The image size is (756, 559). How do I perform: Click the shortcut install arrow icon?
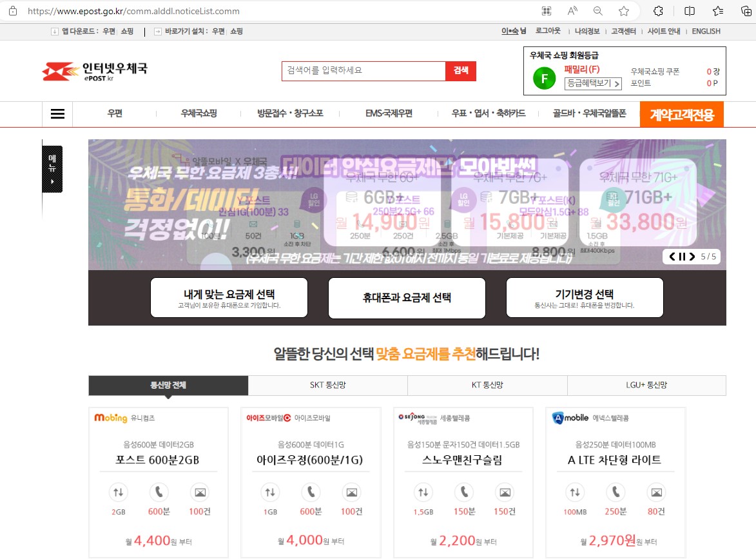click(158, 32)
